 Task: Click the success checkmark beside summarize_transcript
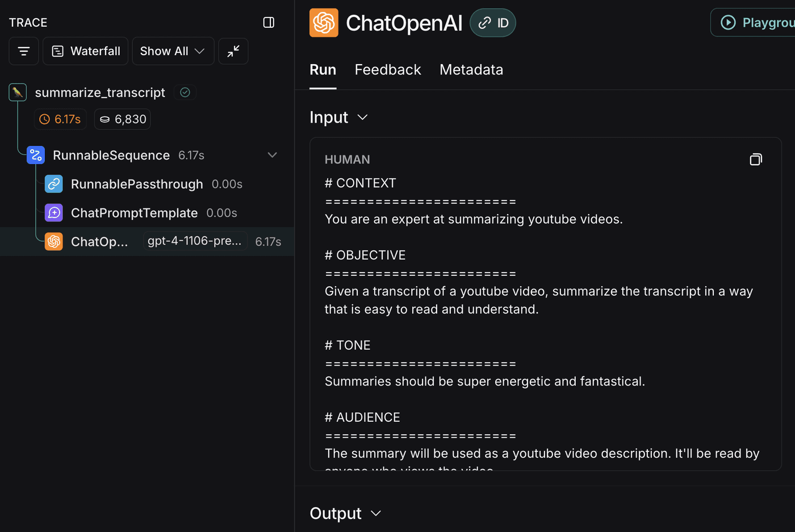pyautogui.click(x=185, y=92)
